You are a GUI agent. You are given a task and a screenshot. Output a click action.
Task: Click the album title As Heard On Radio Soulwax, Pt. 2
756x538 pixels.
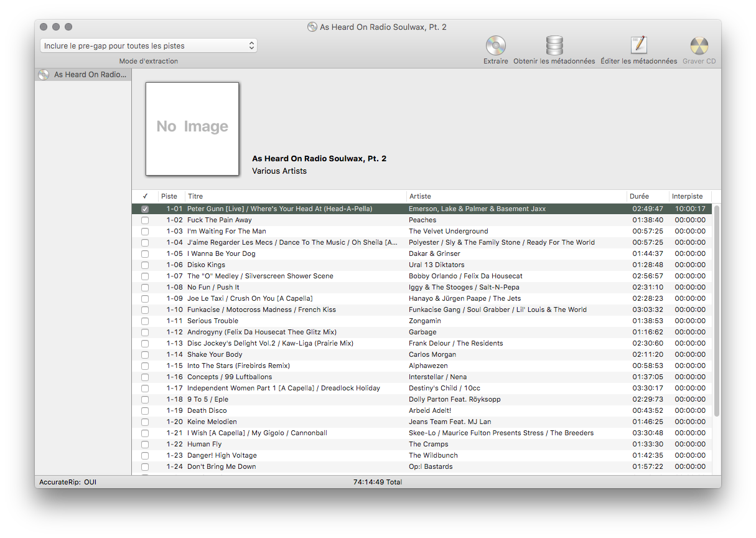pyautogui.click(x=319, y=159)
